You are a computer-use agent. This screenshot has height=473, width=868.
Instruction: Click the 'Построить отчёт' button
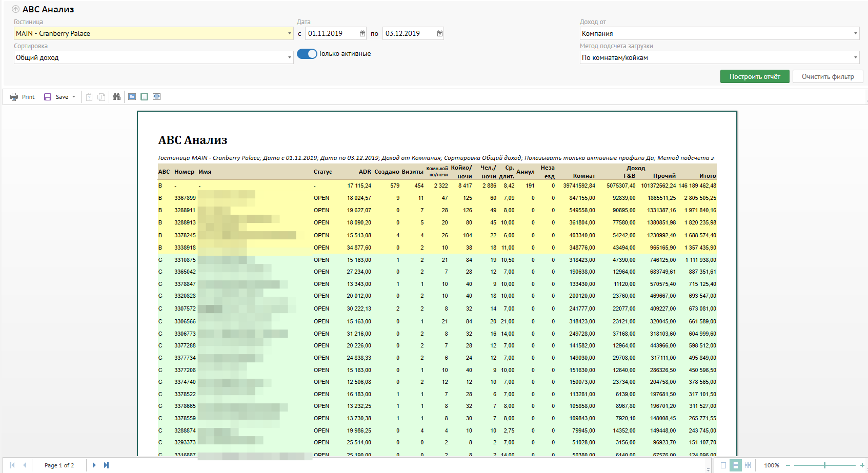(754, 76)
